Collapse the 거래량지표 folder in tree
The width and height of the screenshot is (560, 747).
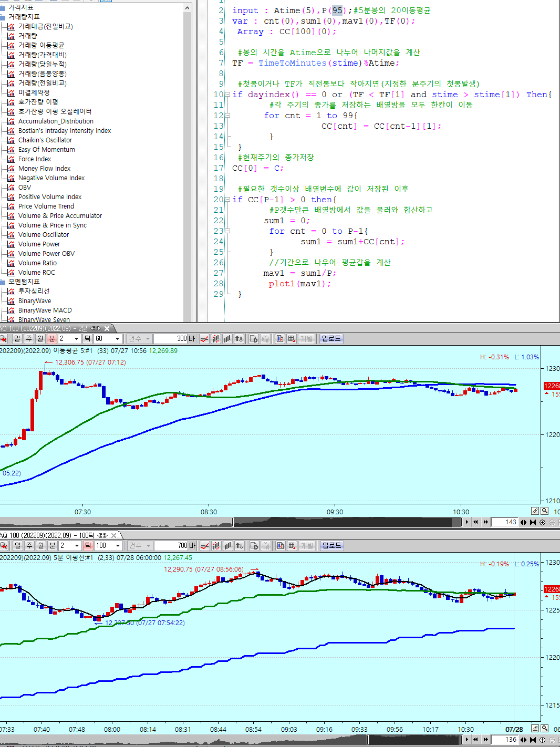pyautogui.click(x=3, y=17)
